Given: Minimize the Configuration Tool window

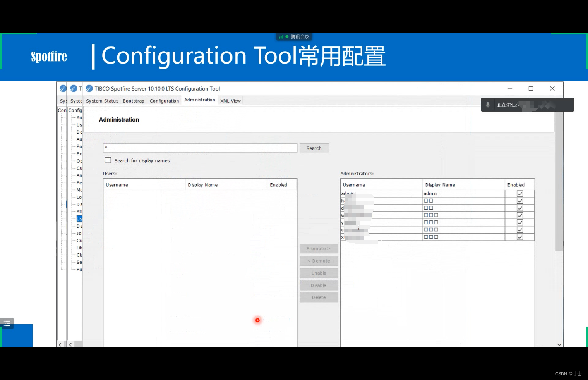Looking at the screenshot, I should click(510, 88).
